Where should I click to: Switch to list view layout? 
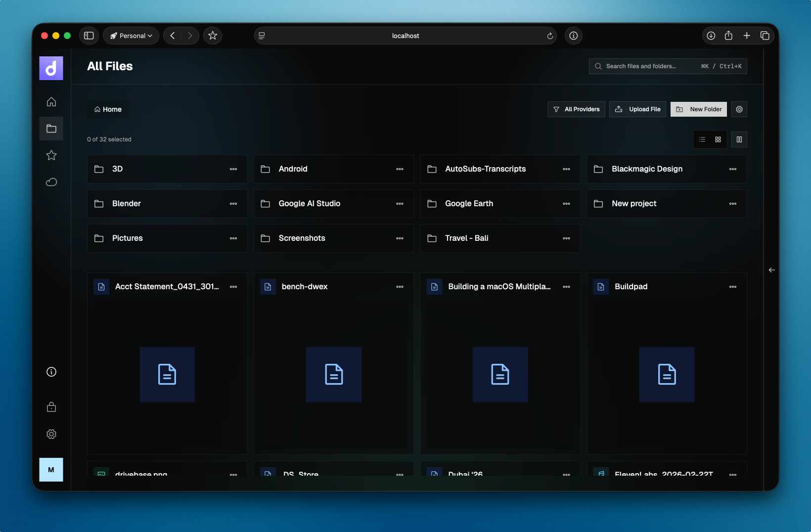[x=702, y=139]
